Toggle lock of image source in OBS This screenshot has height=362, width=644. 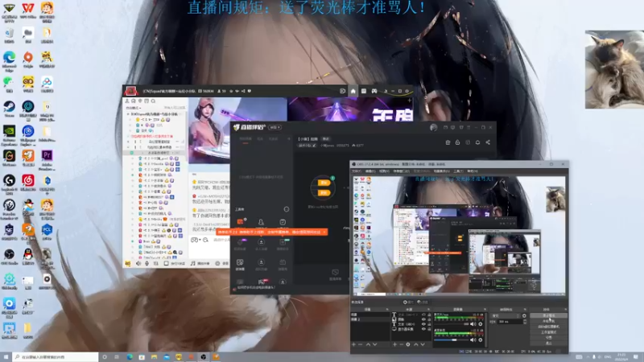tap(429, 319)
